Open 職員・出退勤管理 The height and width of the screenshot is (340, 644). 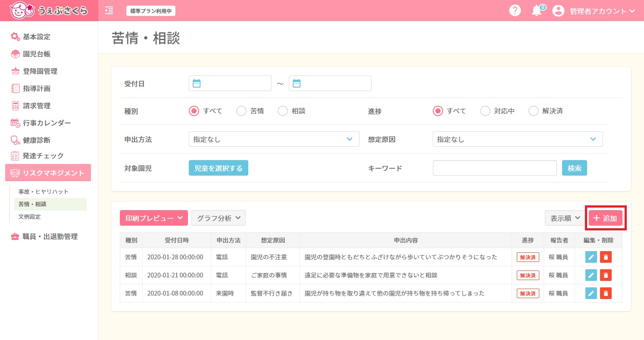coord(50,236)
